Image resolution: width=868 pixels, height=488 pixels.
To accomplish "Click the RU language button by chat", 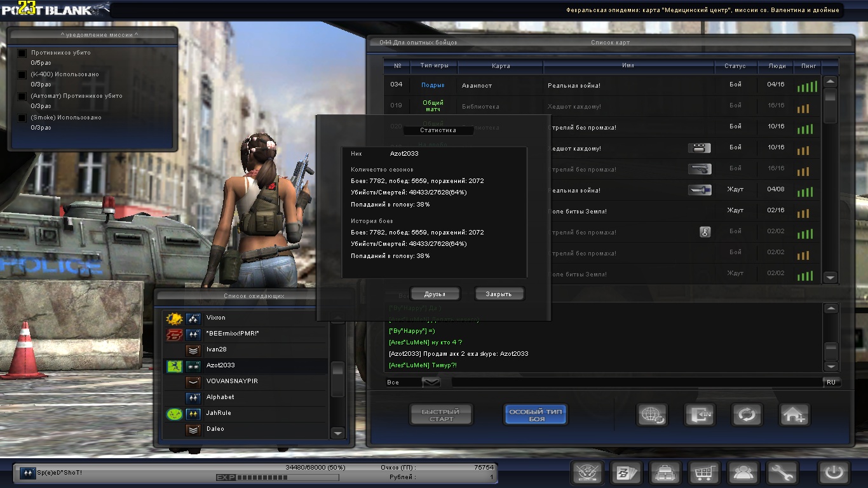I will click(x=831, y=383).
